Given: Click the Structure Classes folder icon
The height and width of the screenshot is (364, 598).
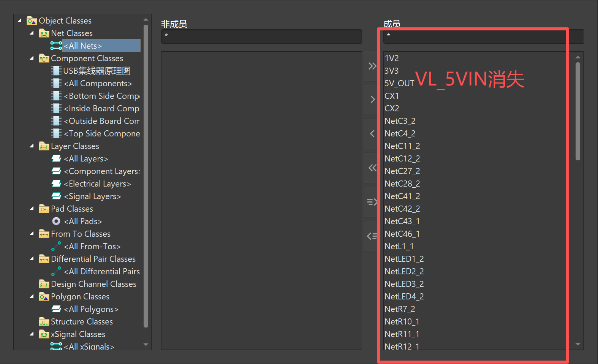Looking at the screenshot, I should pos(44,321).
